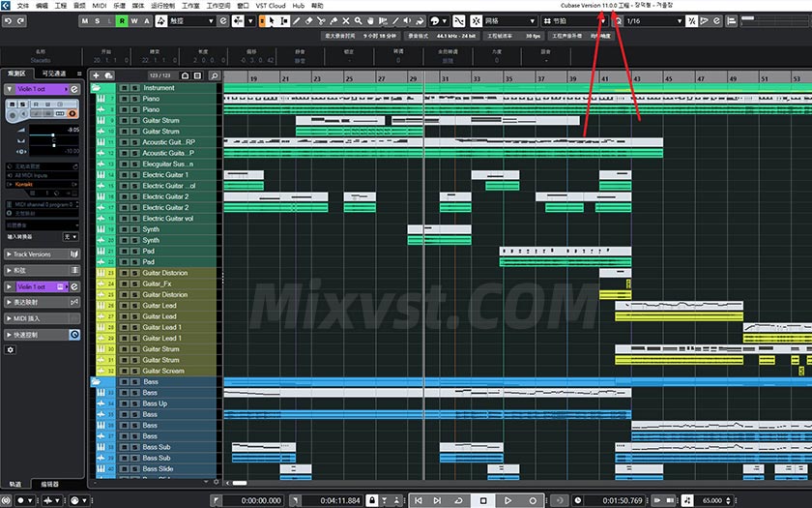Expand the Track Versions section
Screen dimensions: 812x508
coord(39,254)
